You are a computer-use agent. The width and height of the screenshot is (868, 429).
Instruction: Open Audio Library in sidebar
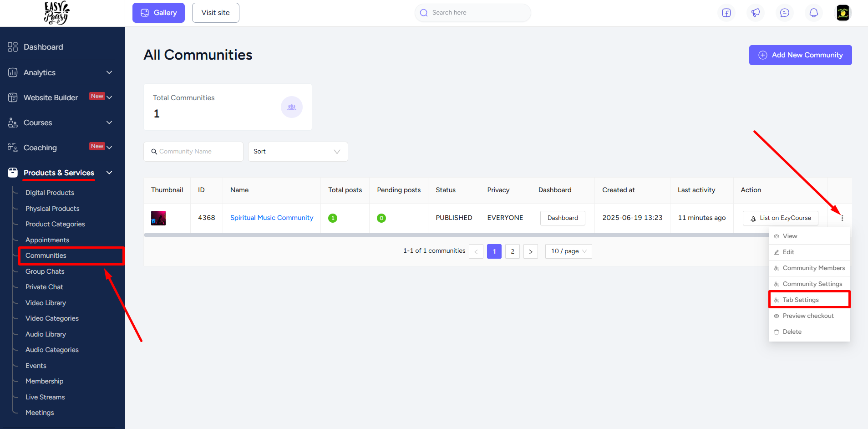pyautogui.click(x=46, y=334)
